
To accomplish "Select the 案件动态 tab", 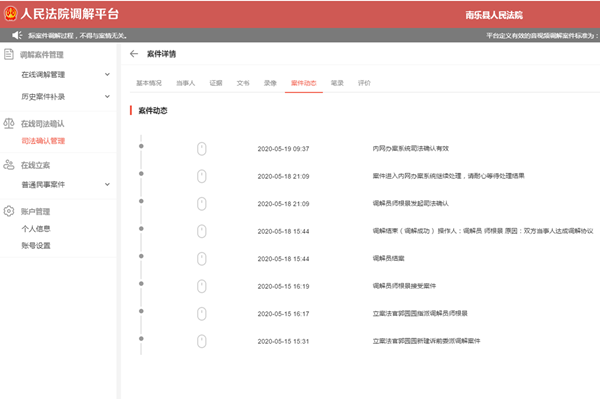I will pyautogui.click(x=304, y=83).
